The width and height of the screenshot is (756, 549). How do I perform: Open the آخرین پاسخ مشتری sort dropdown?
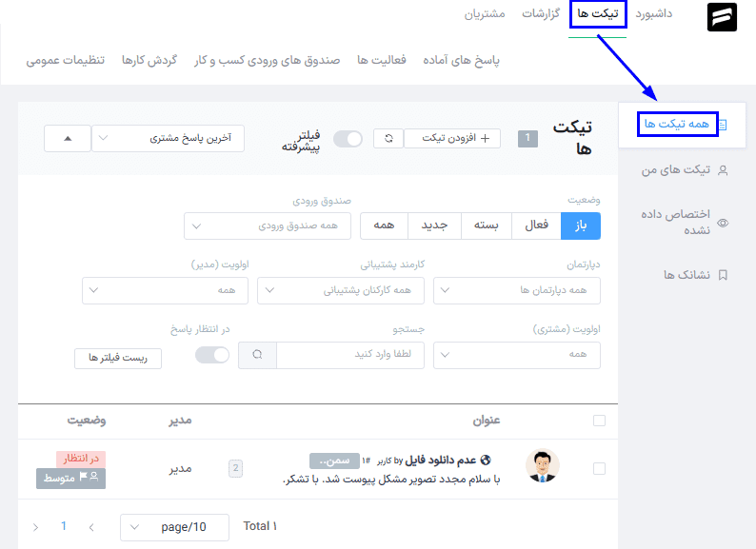[x=168, y=138]
